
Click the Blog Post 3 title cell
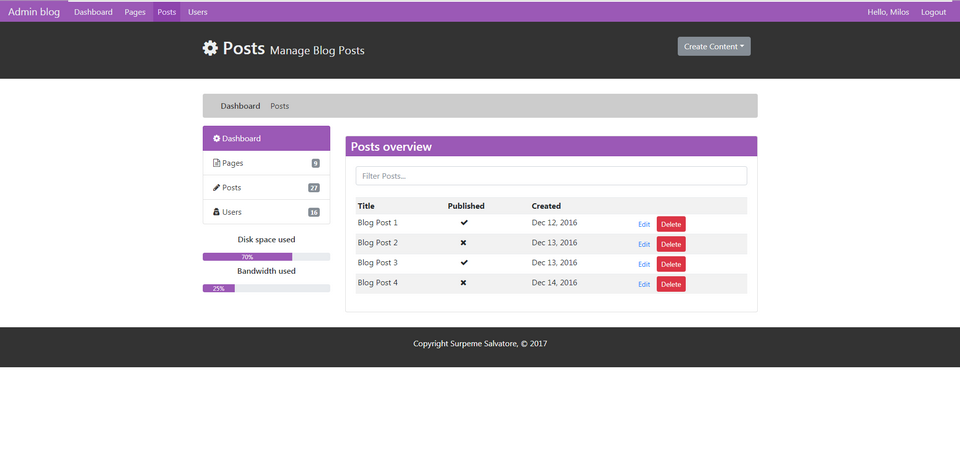pos(378,263)
